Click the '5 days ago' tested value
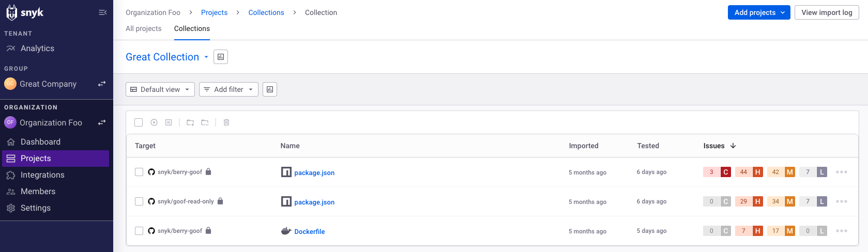 652,231
